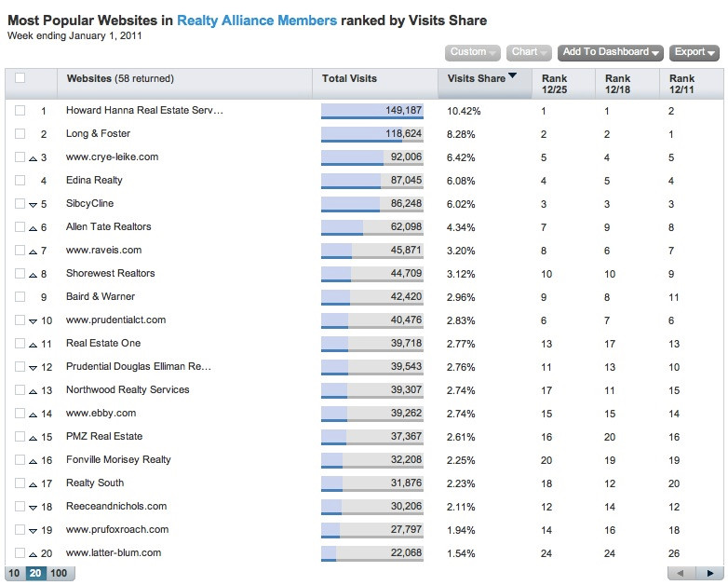Check the Realty South row checkbox

click(x=20, y=483)
